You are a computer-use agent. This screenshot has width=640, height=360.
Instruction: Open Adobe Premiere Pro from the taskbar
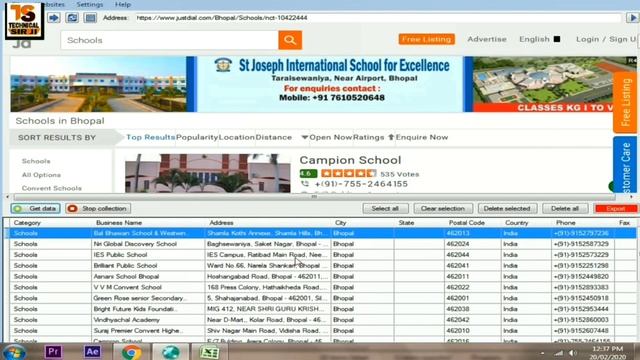click(53, 351)
